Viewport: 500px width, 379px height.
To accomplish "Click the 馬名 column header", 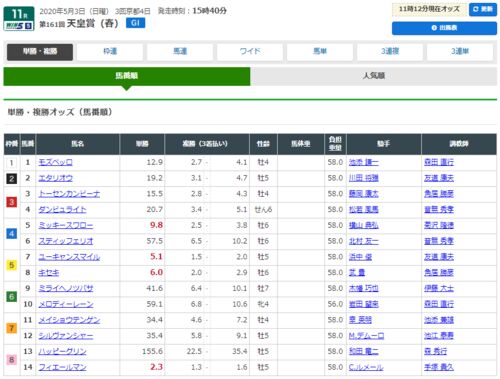I will 78,144.
